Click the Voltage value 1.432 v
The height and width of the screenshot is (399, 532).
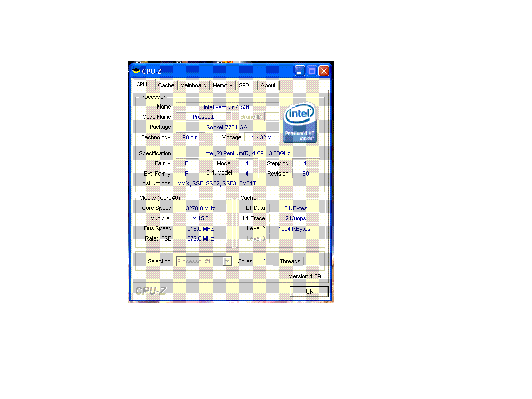point(261,137)
